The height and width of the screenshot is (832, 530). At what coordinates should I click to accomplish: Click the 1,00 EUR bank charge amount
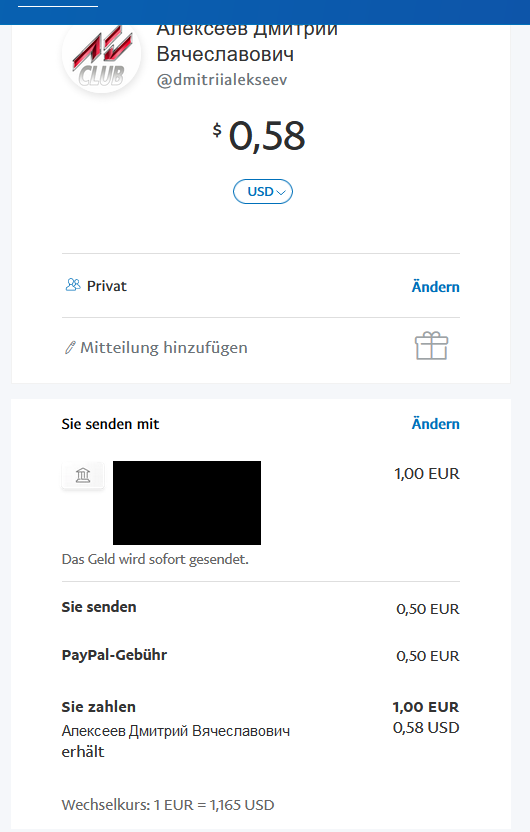point(427,473)
